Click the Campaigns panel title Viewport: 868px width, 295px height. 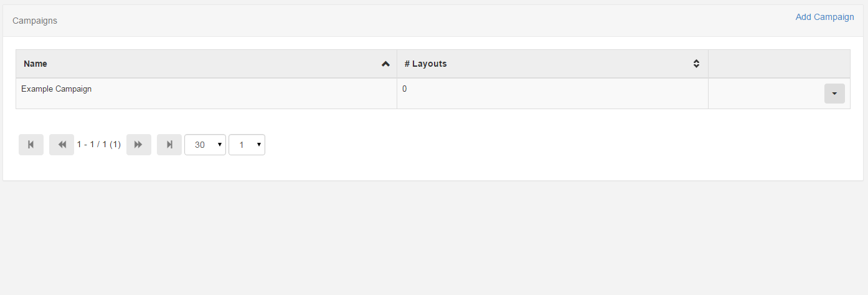(35, 21)
